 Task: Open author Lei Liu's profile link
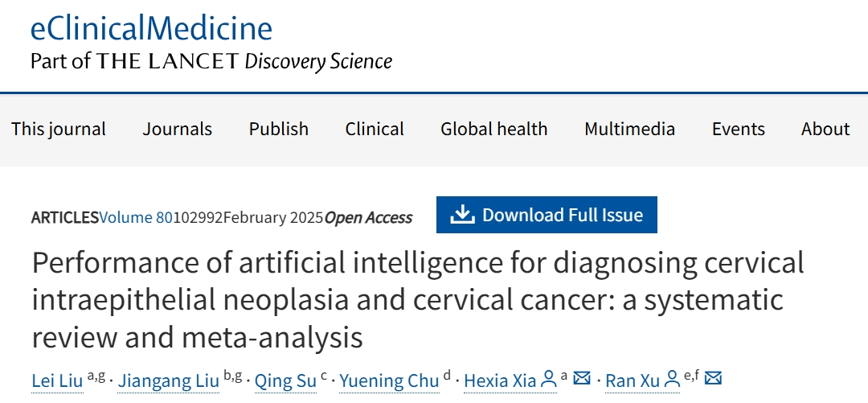58,380
